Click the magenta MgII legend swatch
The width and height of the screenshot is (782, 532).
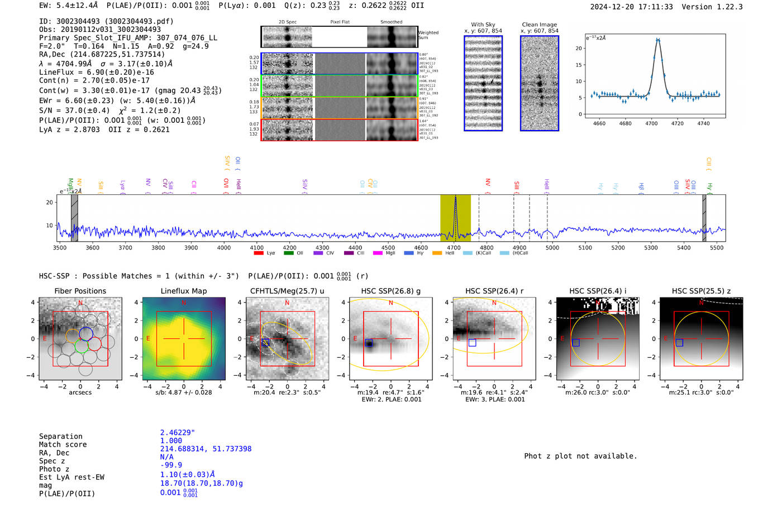coord(378,253)
